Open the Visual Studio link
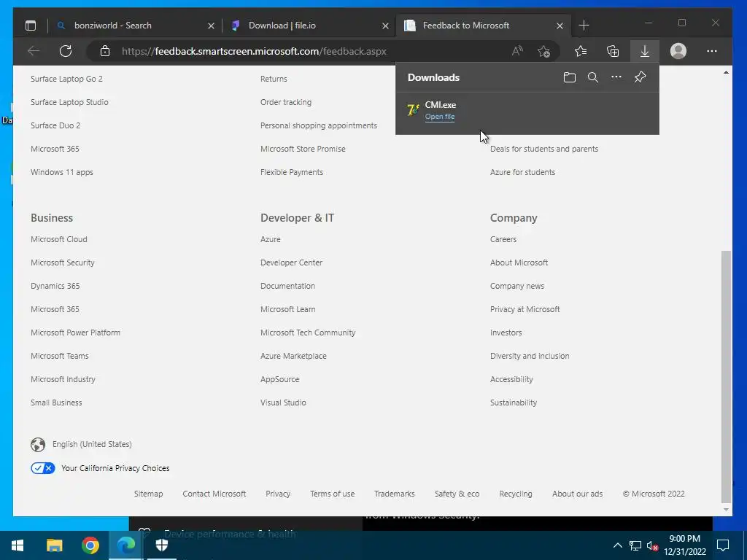 click(x=284, y=402)
